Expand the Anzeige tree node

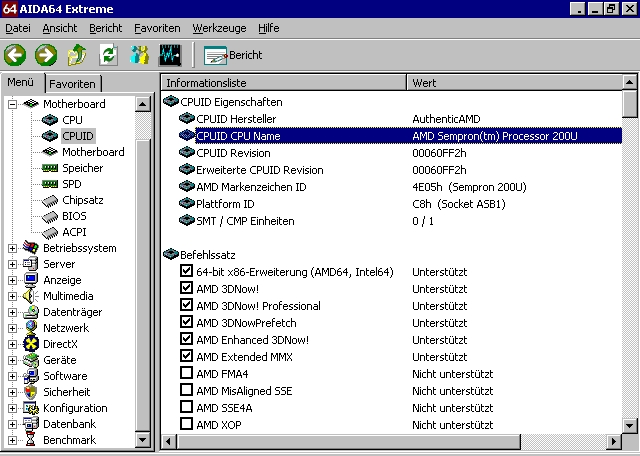pos(12,280)
